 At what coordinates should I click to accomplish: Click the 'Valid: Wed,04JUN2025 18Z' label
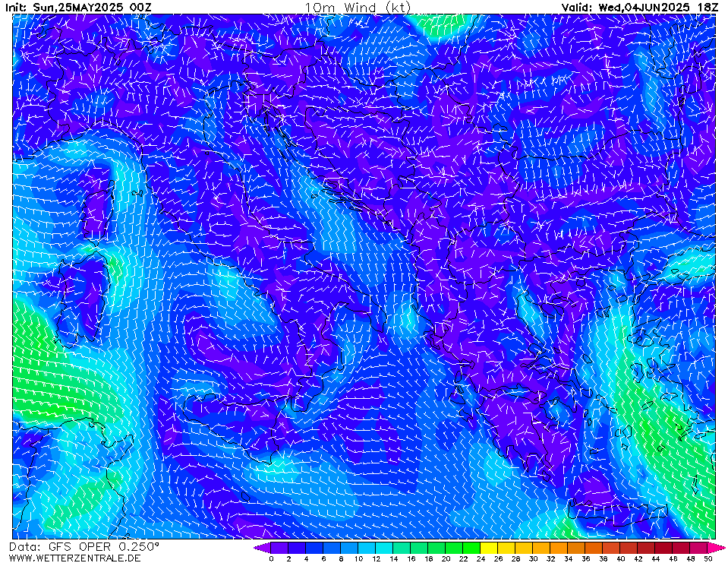pos(639,8)
